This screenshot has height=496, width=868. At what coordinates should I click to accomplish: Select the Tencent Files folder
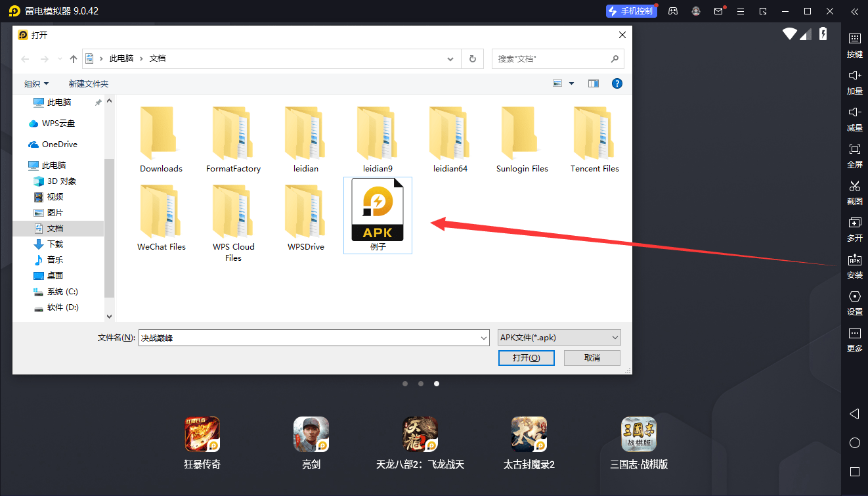pos(594,139)
